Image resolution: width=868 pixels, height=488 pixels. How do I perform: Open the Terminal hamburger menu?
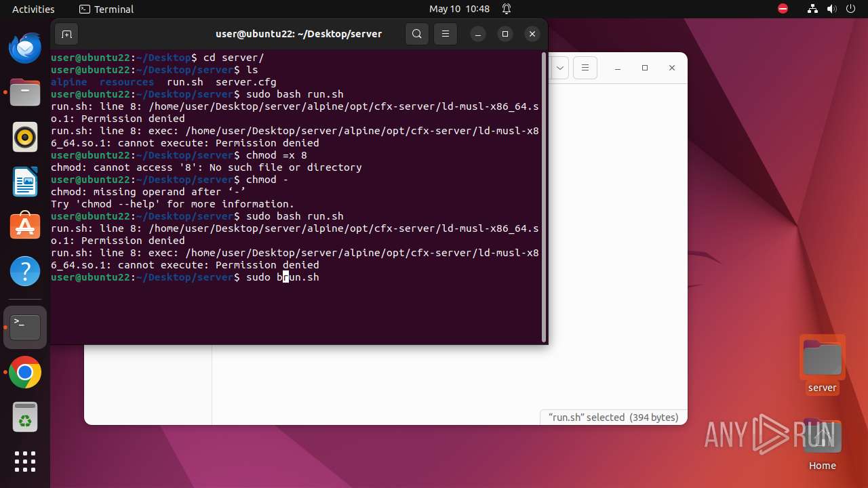pos(446,34)
